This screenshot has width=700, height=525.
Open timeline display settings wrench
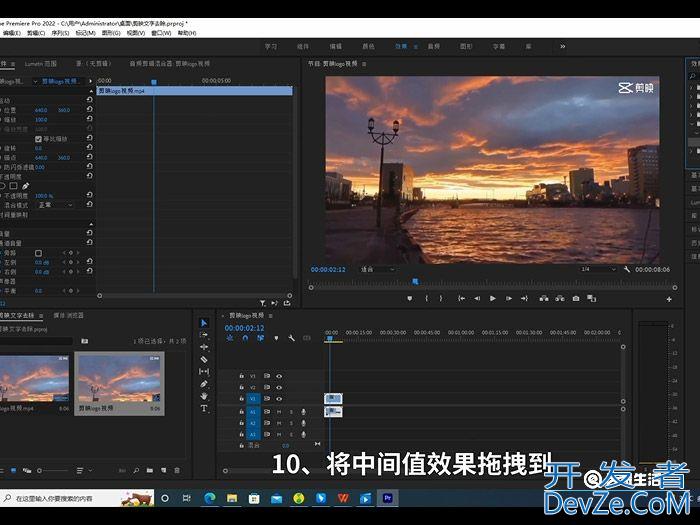pos(292,338)
